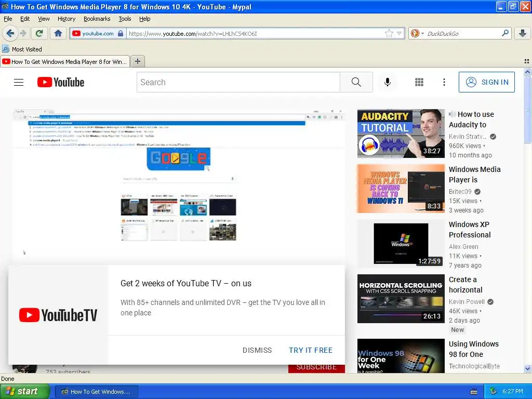Open the list all tabs icon
Viewport: 532px width, 399px height.
(x=527, y=61)
